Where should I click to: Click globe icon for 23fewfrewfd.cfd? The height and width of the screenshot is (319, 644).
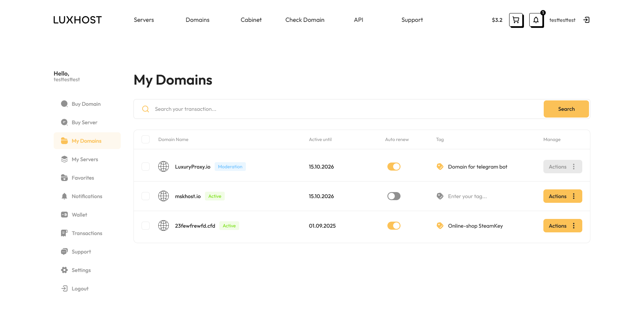click(x=164, y=226)
